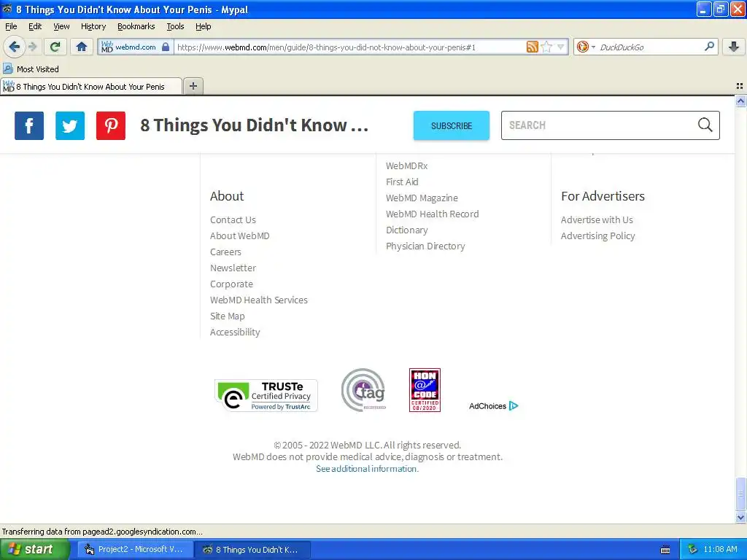The width and height of the screenshot is (747, 560).
Task: Click See additional information link
Action: click(368, 469)
